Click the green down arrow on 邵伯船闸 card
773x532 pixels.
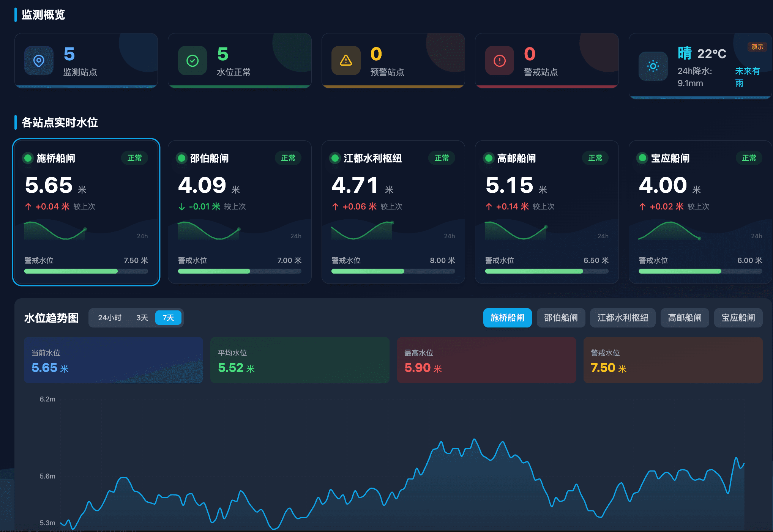(182, 207)
